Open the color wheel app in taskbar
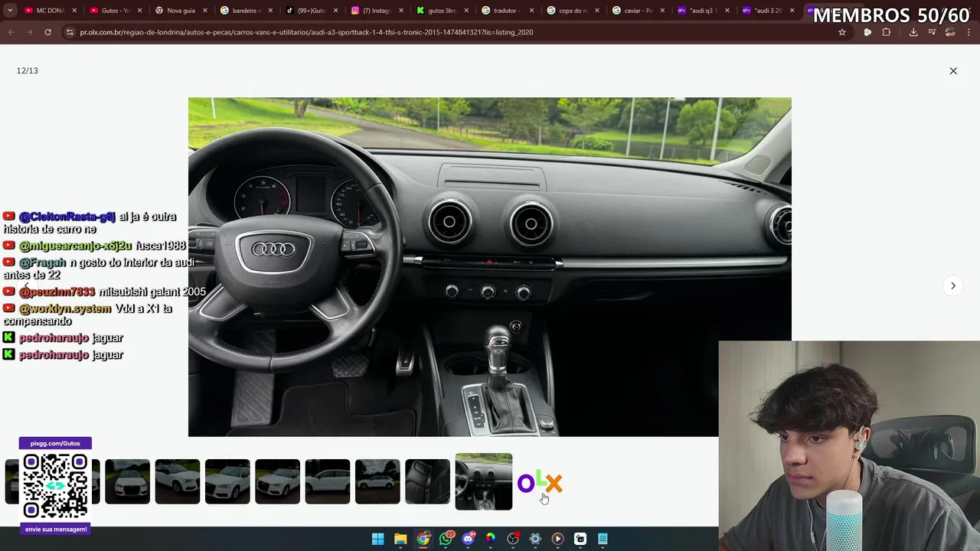This screenshot has height=551, width=980. pyautogui.click(x=491, y=539)
